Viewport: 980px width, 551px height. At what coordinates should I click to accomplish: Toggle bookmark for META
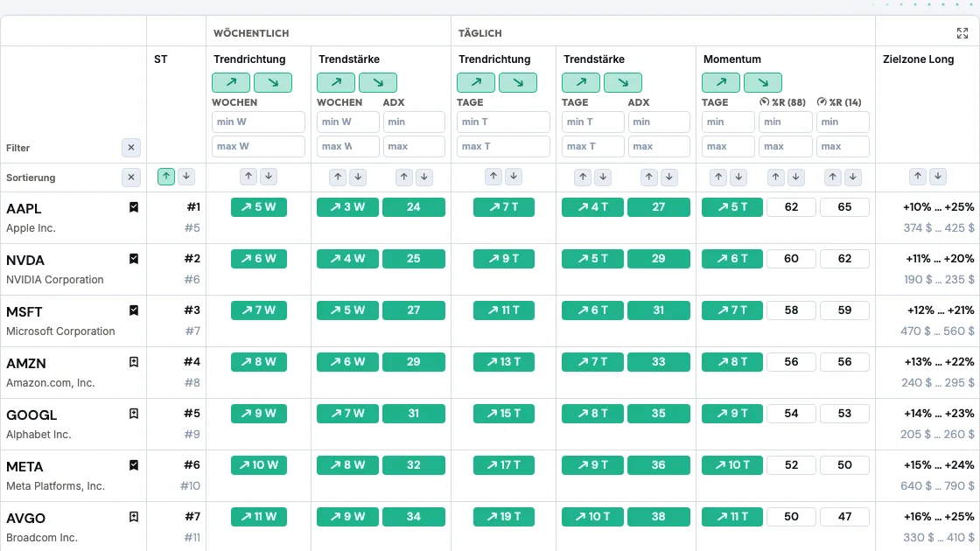134,465
